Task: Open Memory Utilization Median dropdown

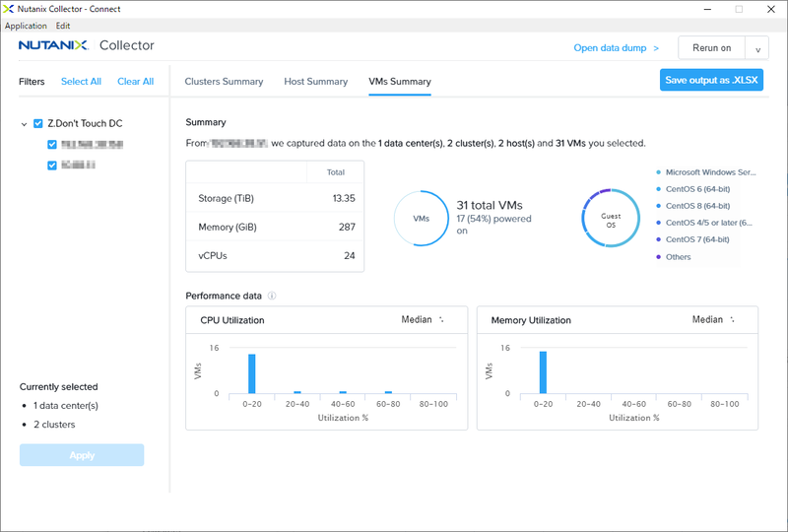Action: 713,320
